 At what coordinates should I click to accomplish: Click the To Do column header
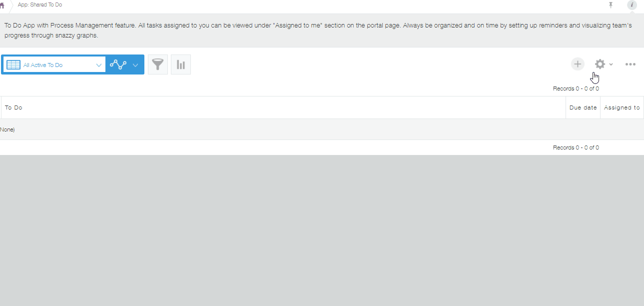coord(283,107)
